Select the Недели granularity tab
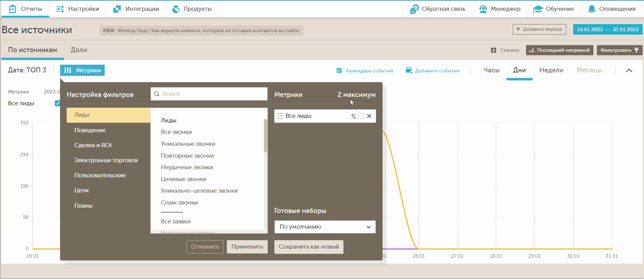The height and width of the screenshot is (279, 644). [551, 70]
